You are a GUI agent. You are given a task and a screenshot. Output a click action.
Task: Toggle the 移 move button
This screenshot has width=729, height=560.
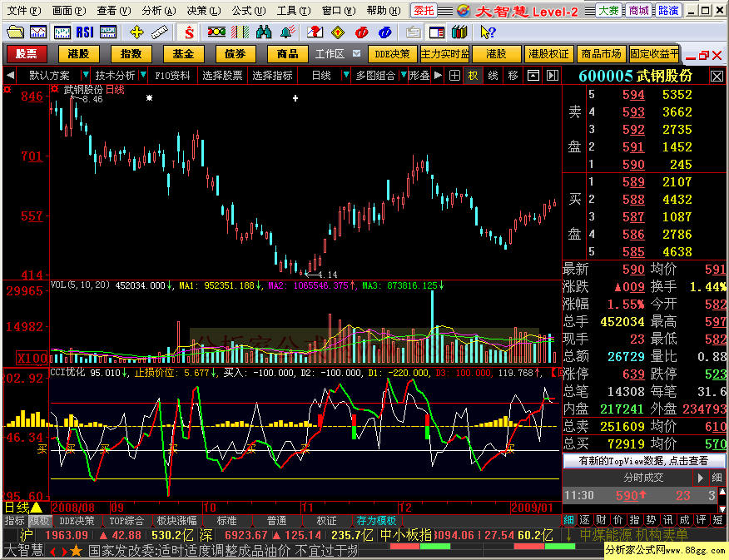pos(513,75)
